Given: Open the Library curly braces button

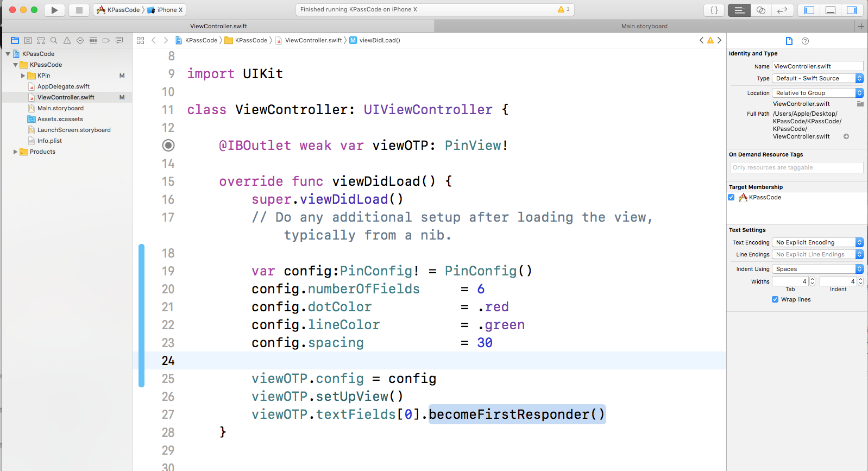Looking at the screenshot, I should pos(714,10).
